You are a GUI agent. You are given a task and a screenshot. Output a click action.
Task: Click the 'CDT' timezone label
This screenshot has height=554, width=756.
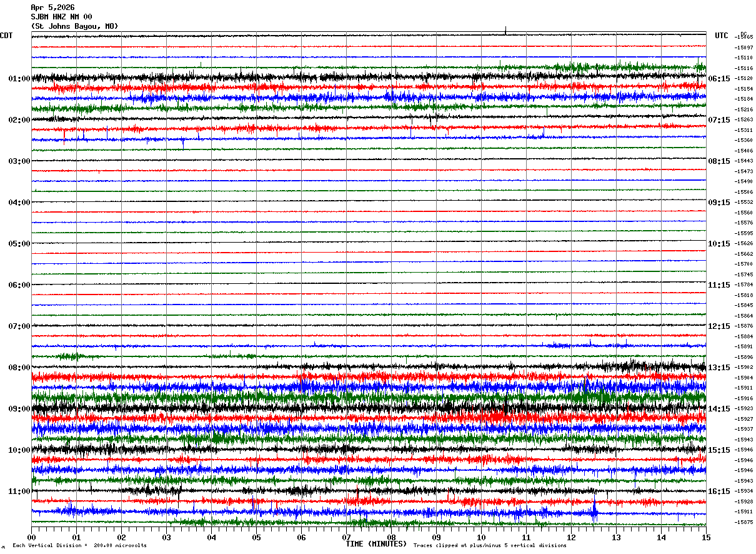click(6, 36)
